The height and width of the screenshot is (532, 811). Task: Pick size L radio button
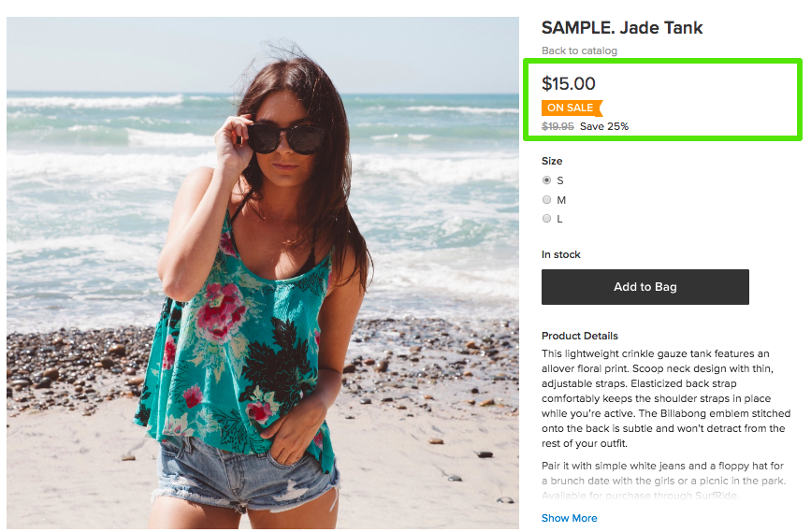(547, 219)
